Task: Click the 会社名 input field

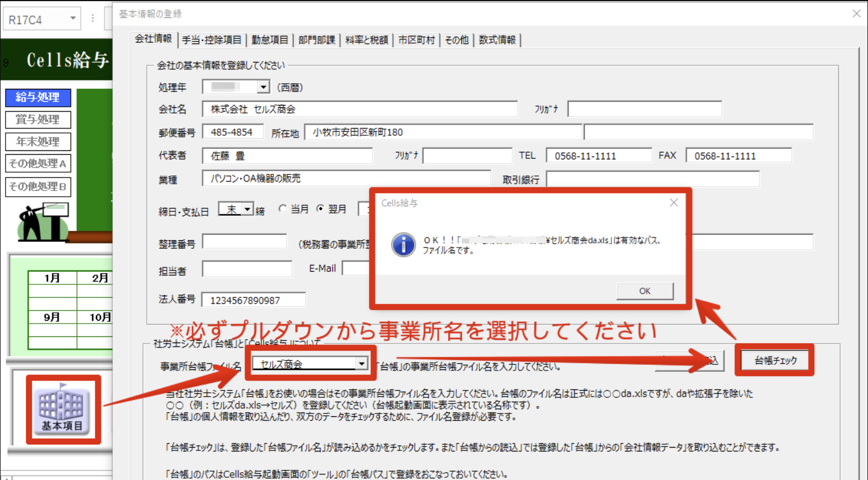Action: 359,110
